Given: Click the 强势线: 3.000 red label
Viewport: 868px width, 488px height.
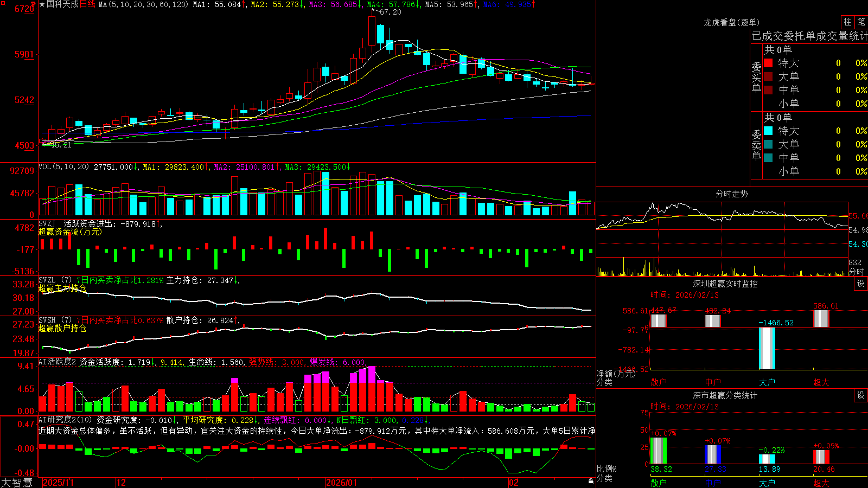Looking at the screenshot, I should [x=277, y=362].
